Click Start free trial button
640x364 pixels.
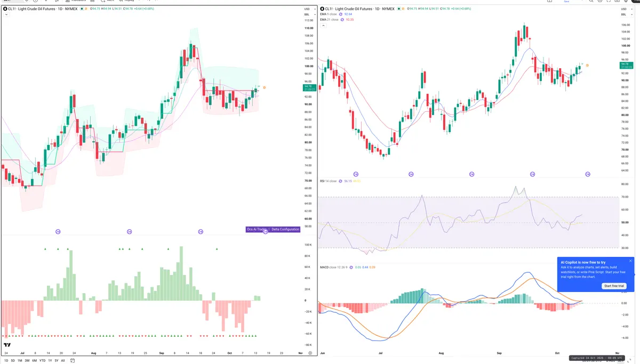[x=614, y=286]
